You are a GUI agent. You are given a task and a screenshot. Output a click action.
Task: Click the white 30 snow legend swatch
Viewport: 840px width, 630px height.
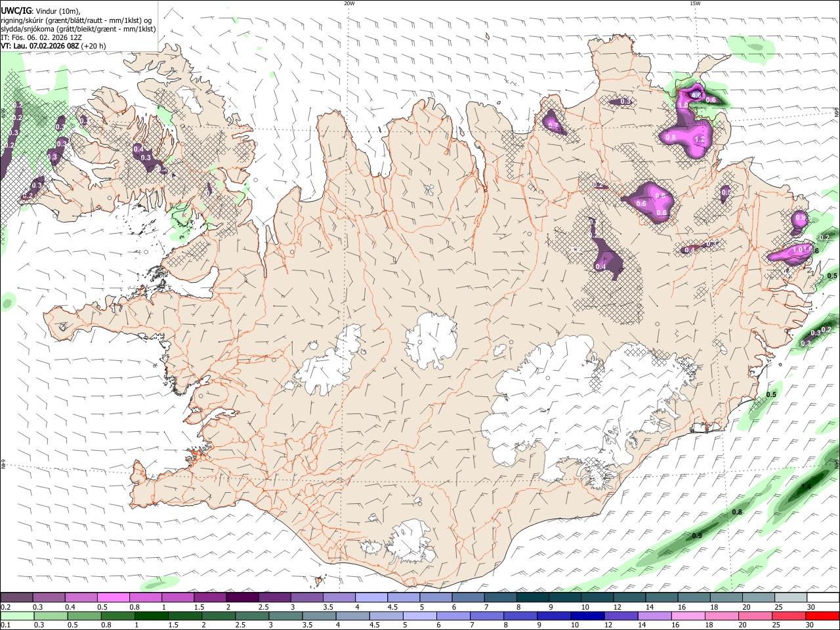(824, 598)
